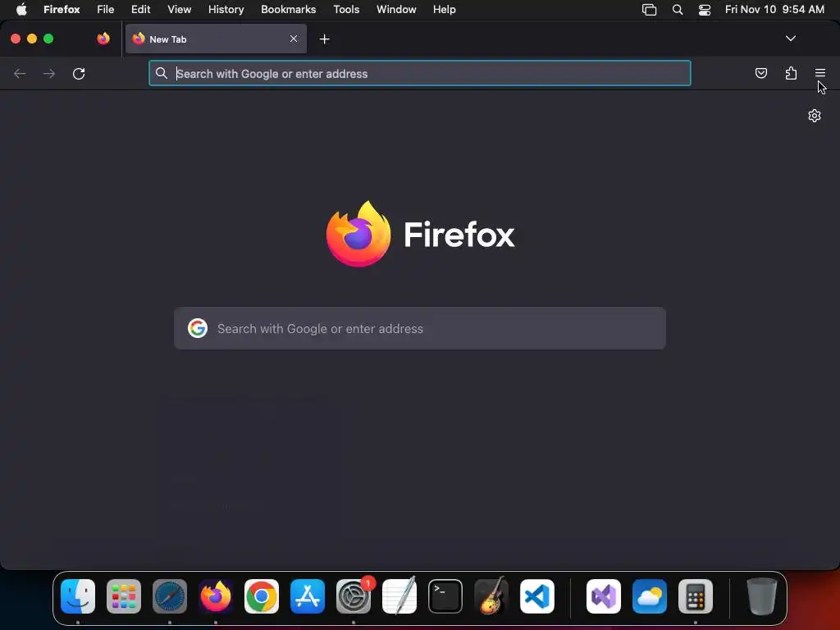Open the Firefox app menu in menu bar
This screenshot has width=840, height=630.
pos(62,10)
